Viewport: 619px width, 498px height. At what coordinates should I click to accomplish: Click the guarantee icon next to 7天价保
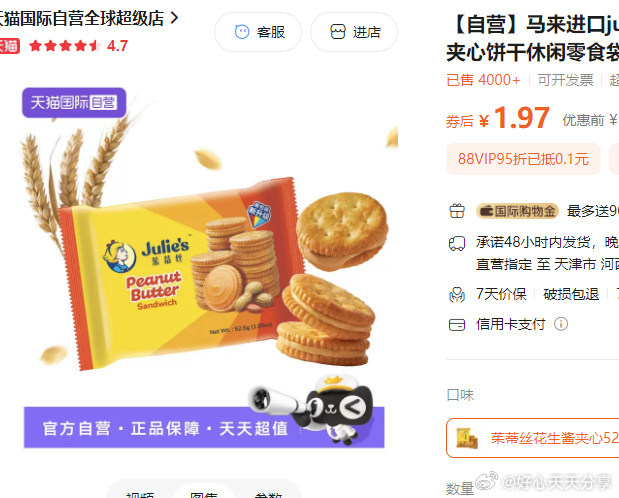[x=457, y=294]
